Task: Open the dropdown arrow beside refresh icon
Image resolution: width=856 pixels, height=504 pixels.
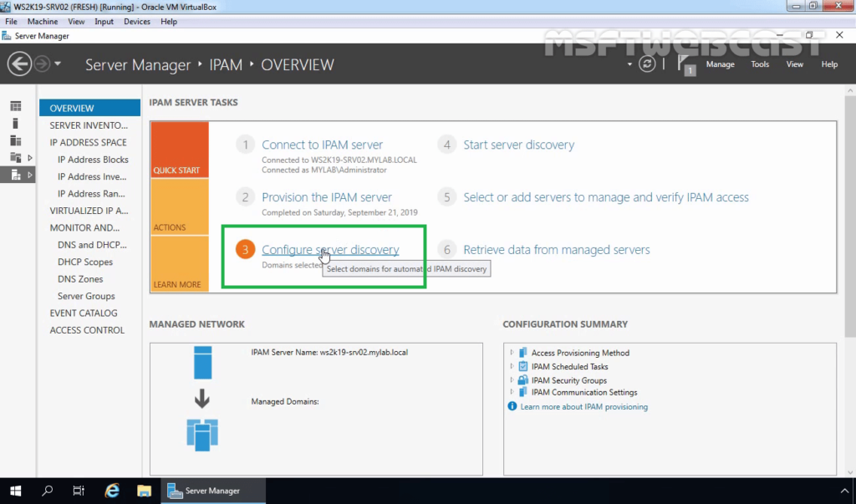Action: [x=629, y=64]
